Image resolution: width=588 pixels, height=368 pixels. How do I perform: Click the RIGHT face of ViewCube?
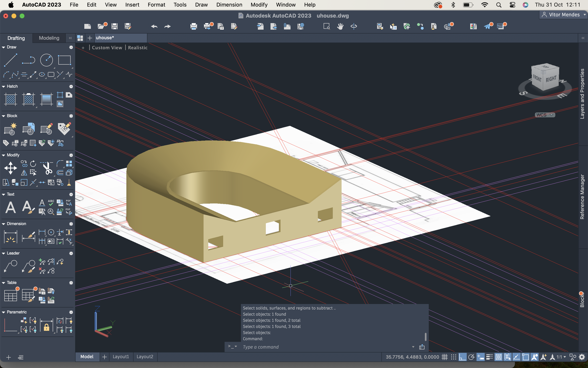(551, 79)
